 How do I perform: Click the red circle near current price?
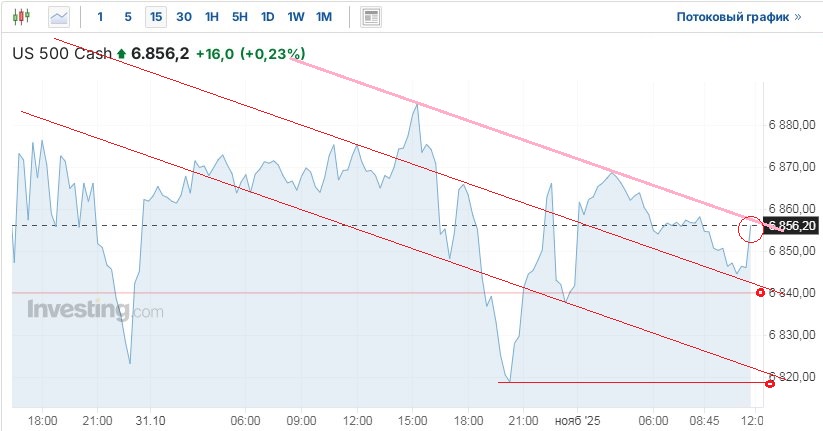coord(750,229)
